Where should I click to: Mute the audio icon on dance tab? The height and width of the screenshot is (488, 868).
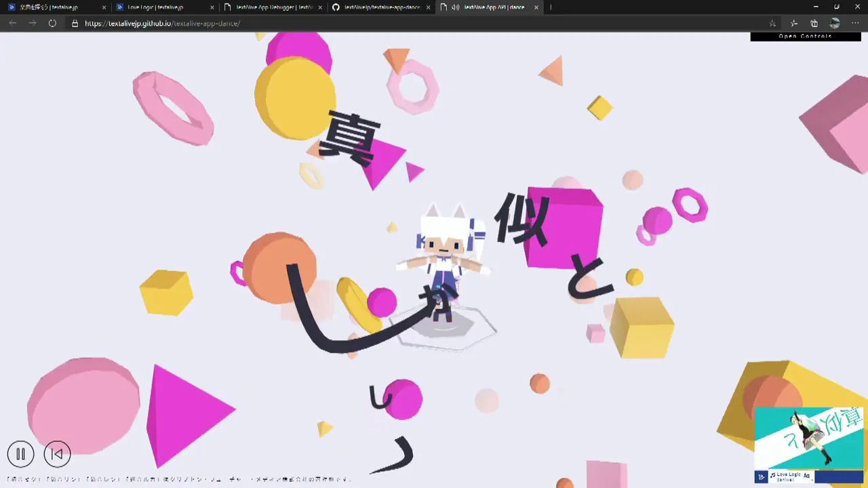point(456,7)
